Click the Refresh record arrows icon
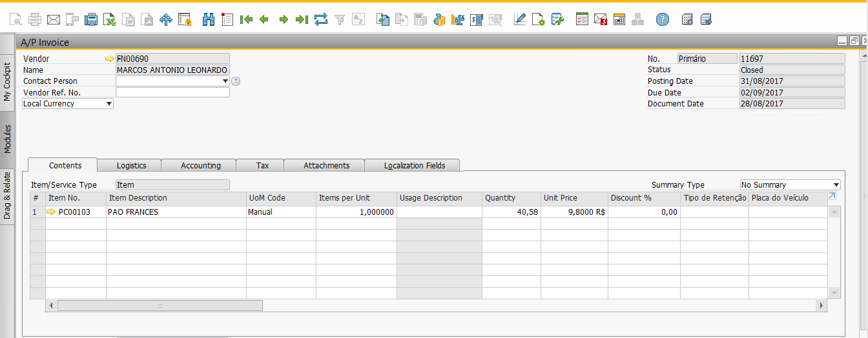Viewport: 868px width, 338px height. pos(321,19)
